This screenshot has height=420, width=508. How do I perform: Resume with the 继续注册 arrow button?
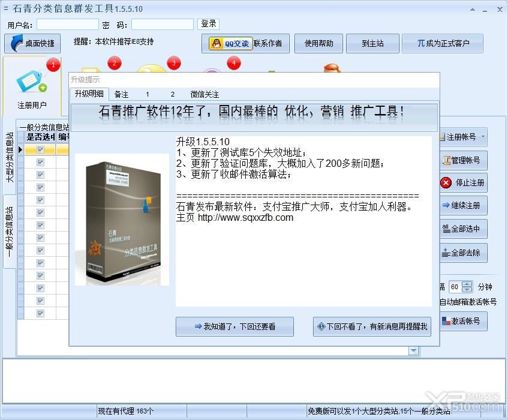point(463,205)
